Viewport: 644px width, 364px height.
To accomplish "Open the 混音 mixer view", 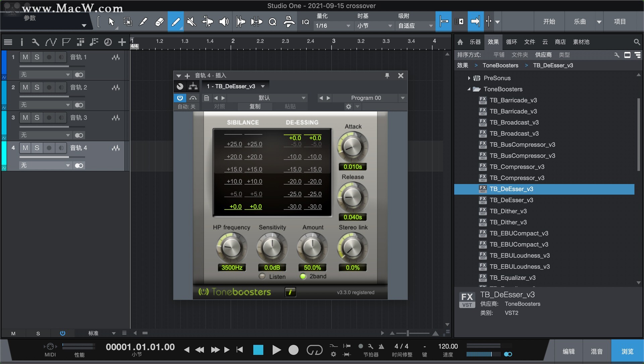I will (x=597, y=351).
